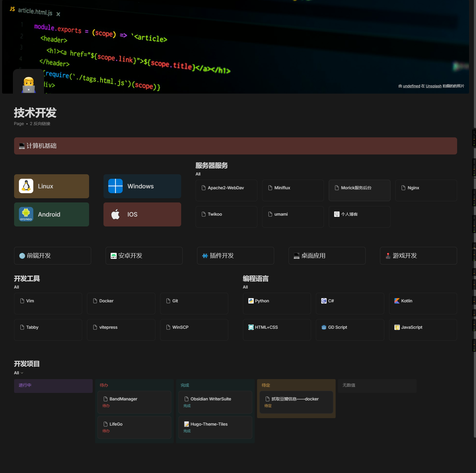Click the page avatar emoji icon
Viewport: 476px width, 473px height.
(x=28, y=85)
